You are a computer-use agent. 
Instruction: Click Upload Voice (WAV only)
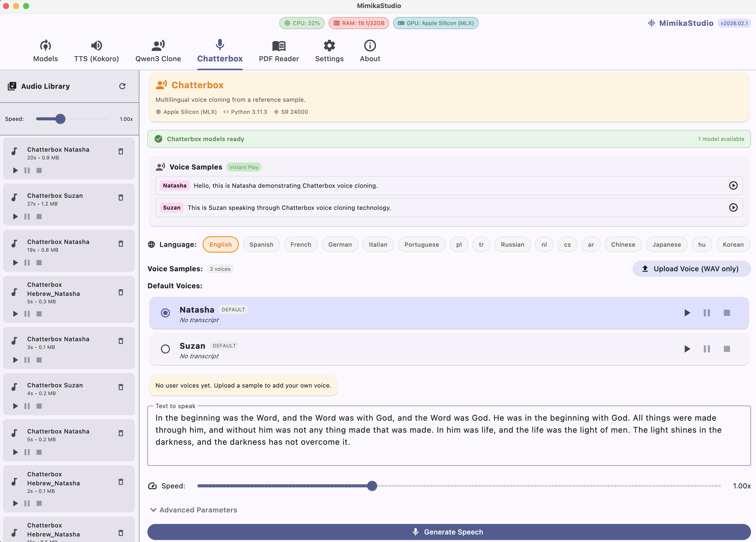click(x=691, y=269)
